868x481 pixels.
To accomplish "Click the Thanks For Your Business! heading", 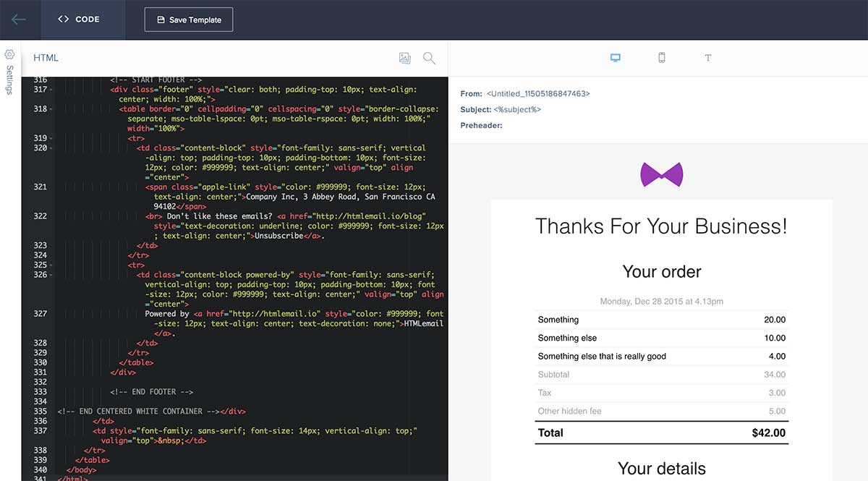I will click(x=661, y=226).
